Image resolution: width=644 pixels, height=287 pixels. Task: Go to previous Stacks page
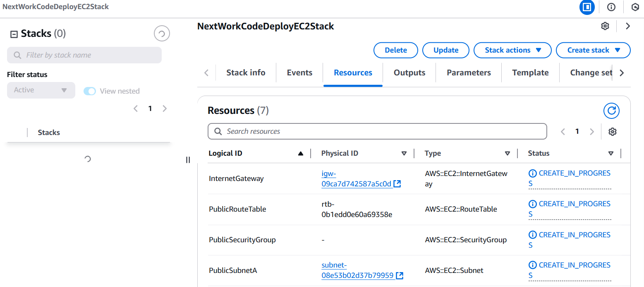(x=136, y=109)
